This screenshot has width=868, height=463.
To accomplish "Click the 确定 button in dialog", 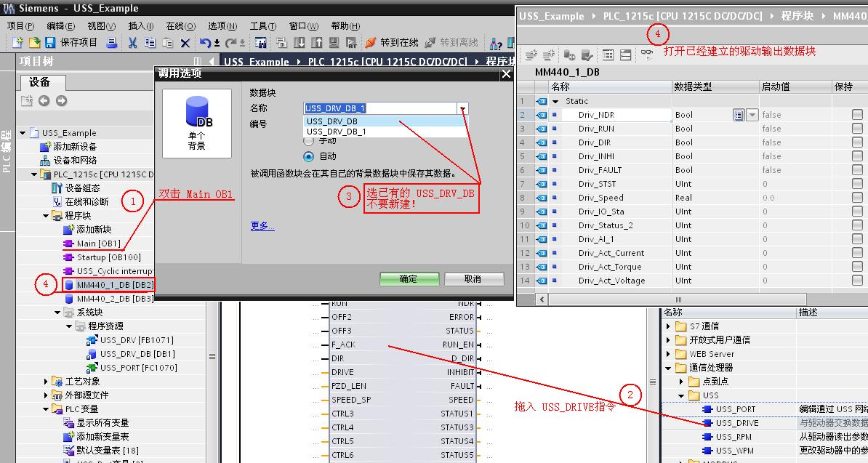I will 409,279.
